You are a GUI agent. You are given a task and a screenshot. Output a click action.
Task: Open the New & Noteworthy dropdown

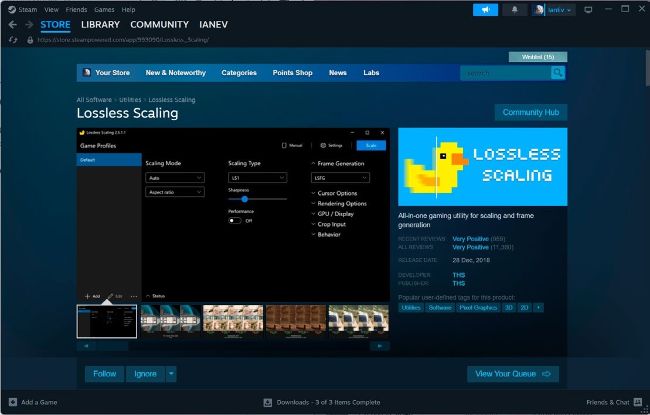coord(175,73)
